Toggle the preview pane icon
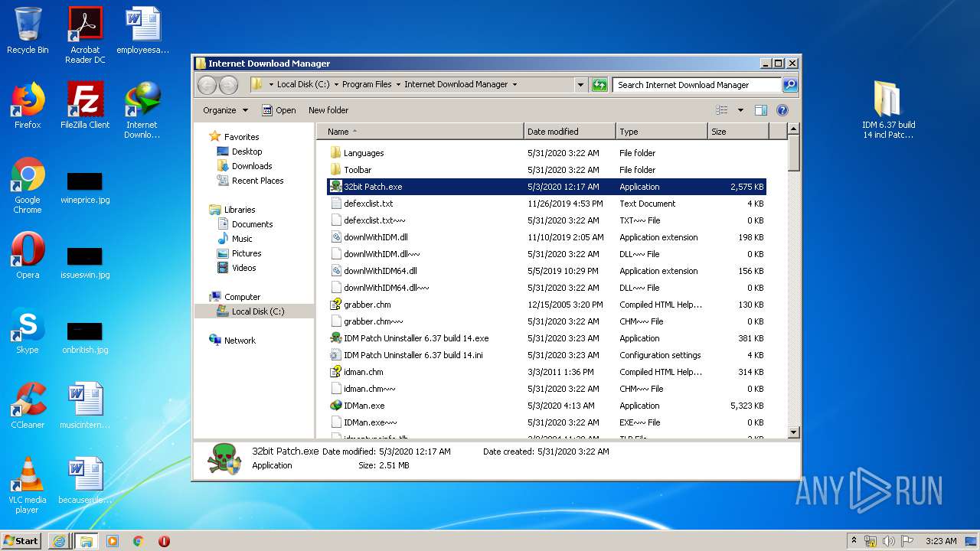 click(760, 110)
